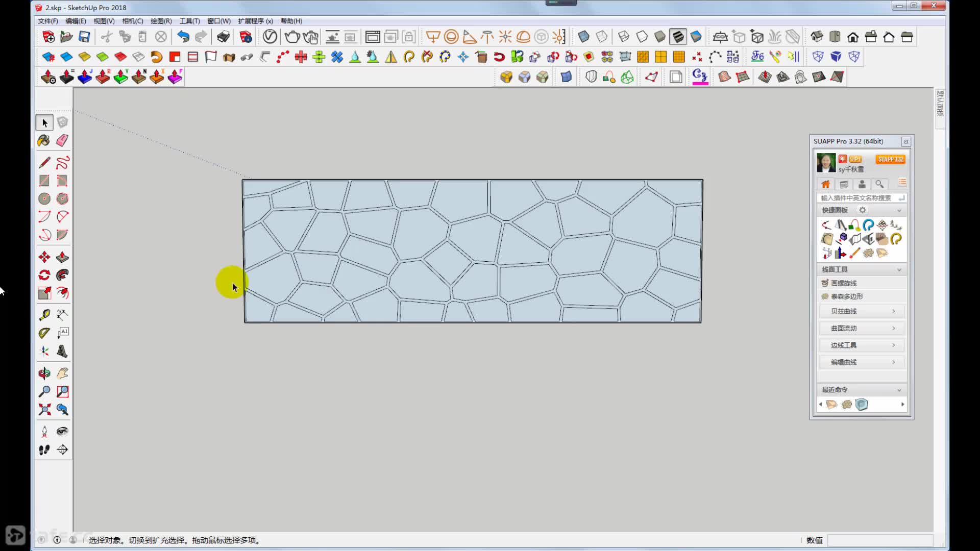Viewport: 980px width, 551px height.
Task: Show next recent commands arrow
Action: tap(902, 405)
